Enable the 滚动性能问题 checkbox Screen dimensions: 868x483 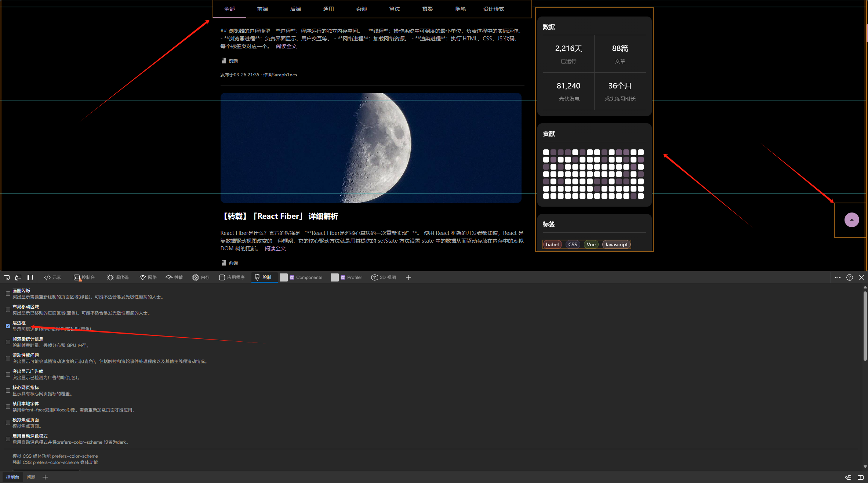pos(8,358)
